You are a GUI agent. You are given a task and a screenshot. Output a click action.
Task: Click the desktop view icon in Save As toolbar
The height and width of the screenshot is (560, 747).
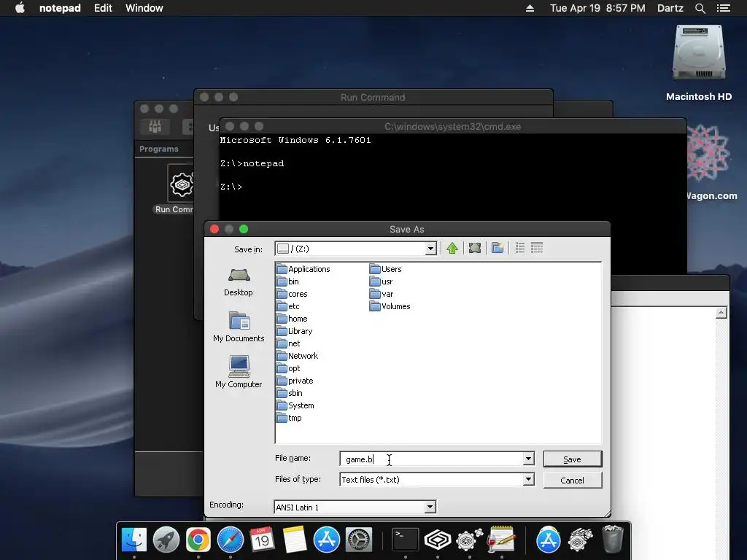pyautogui.click(x=474, y=248)
